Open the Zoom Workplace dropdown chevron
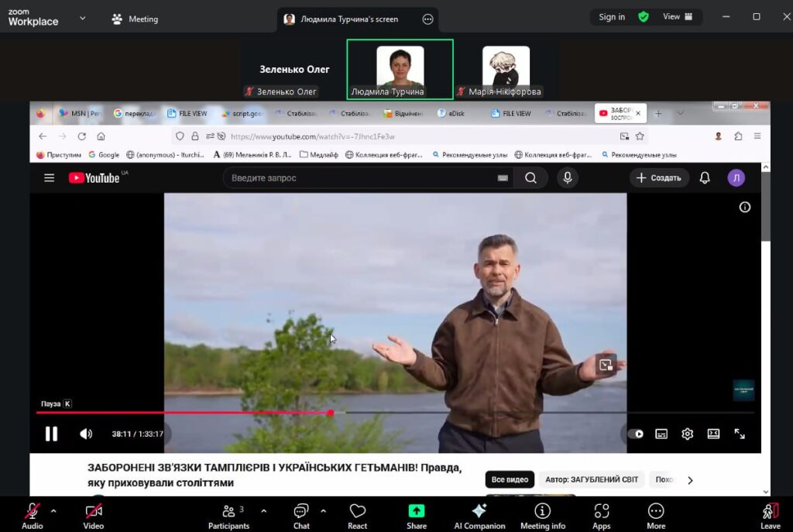Image resolution: width=793 pixels, height=532 pixels. (x=83, y=18)
